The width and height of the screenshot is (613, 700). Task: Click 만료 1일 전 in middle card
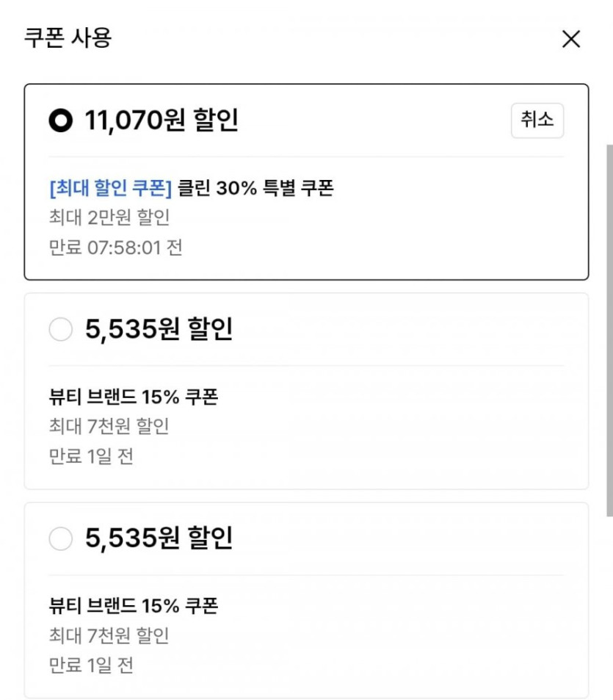coord(91,456)
